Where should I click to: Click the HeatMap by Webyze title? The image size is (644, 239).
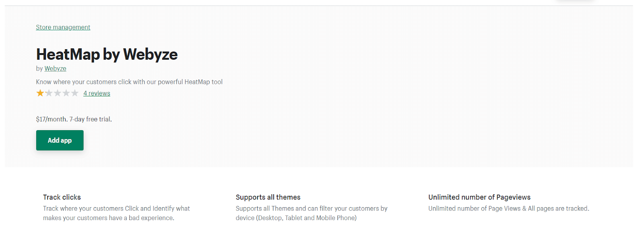tap(107, 54)
